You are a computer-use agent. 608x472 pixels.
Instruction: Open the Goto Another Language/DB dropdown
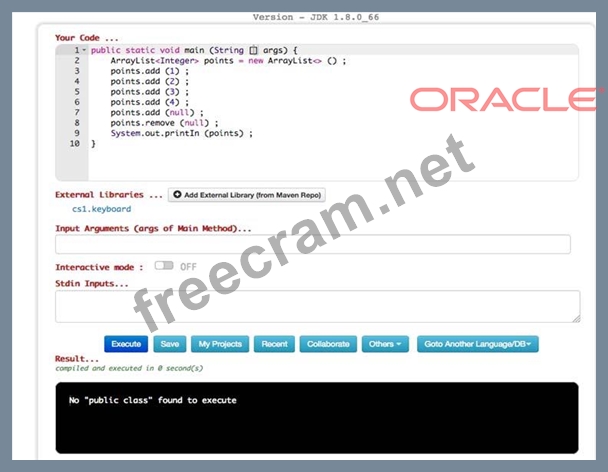(478, 344)
